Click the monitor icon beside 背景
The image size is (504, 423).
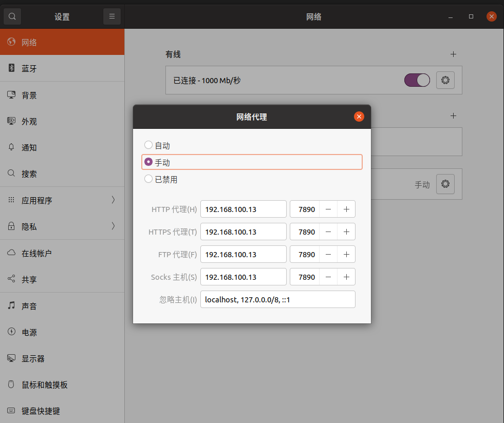11,95
